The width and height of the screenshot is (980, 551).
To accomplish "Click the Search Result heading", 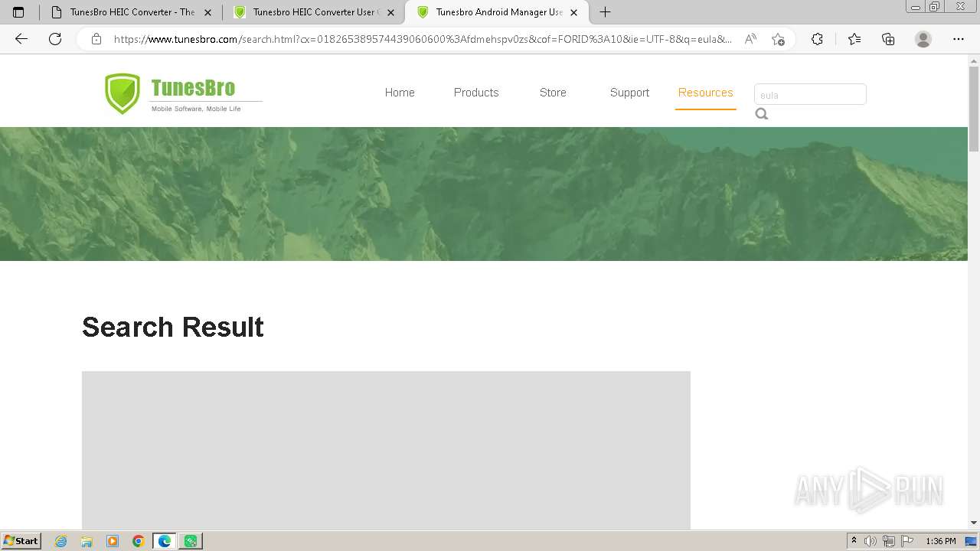I will coord(173,327).
